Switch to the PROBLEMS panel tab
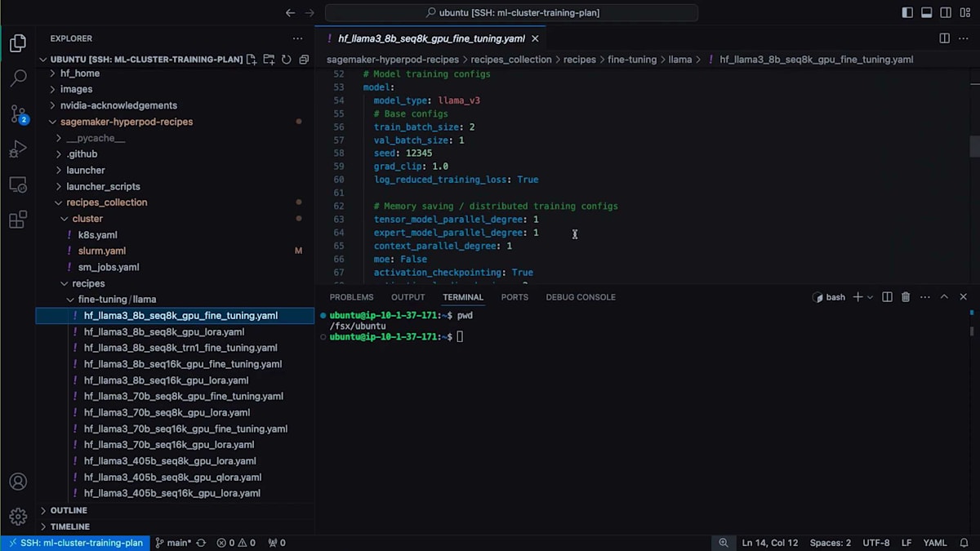The width and height of the screenshot is (980, 551). (351, 297)
